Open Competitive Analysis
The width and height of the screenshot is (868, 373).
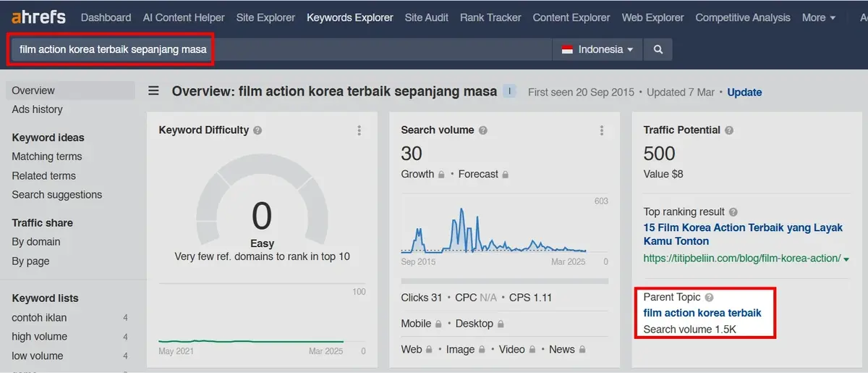point(743,17)
